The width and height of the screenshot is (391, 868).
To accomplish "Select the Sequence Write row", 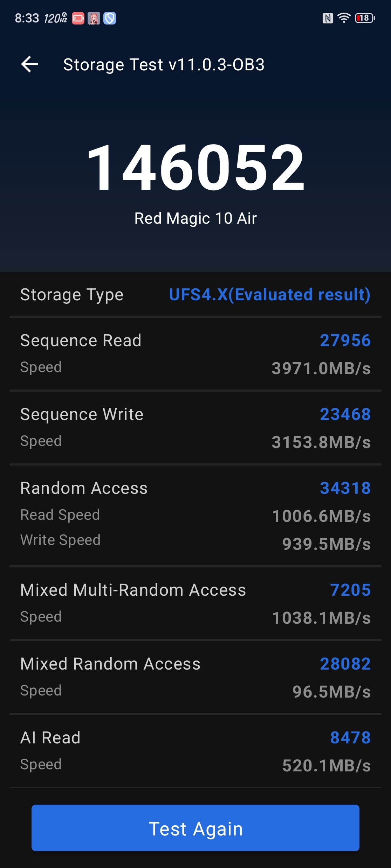I will [195, 428].
